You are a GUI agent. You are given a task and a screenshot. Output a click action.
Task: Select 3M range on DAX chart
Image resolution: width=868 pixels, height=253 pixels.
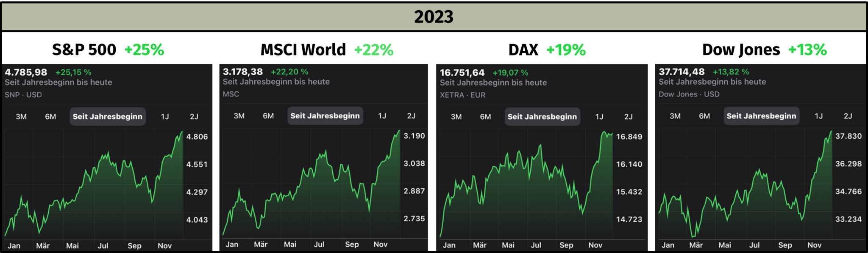click(456, 117)
